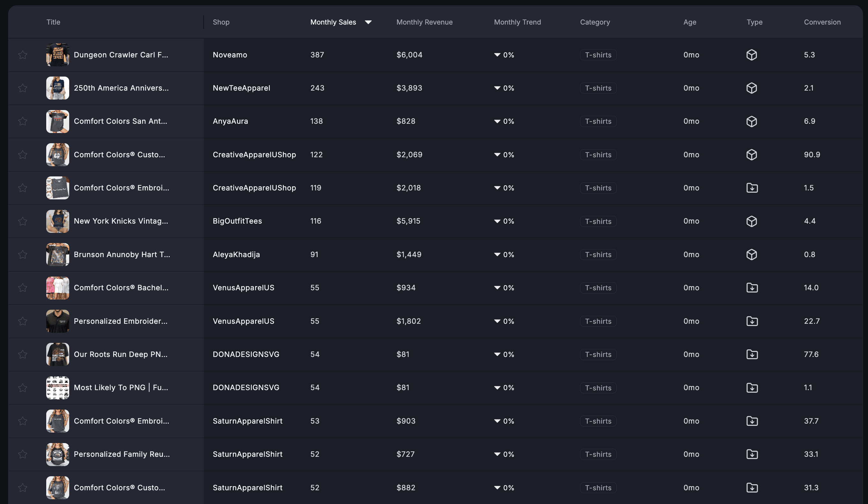Open the Personalized Embroidered listing title
This screenshot has width=868, height=504.
[x=121, y=321]
